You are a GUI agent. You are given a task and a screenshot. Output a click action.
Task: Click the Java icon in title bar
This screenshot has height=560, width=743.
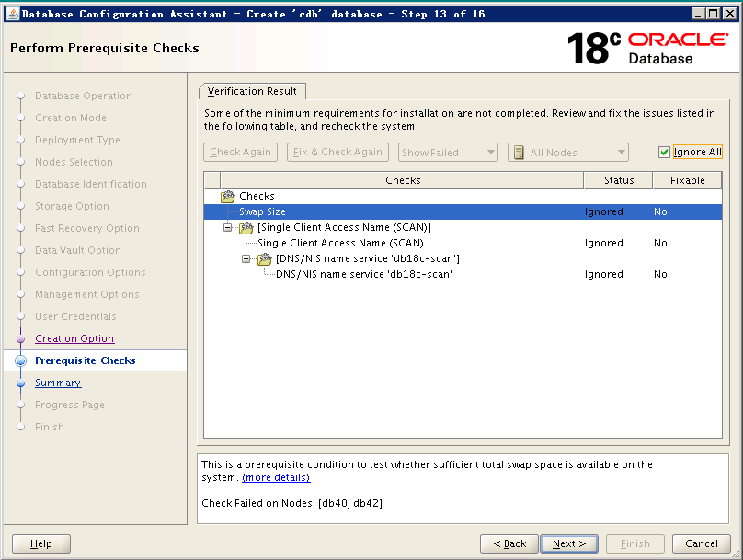13,14
